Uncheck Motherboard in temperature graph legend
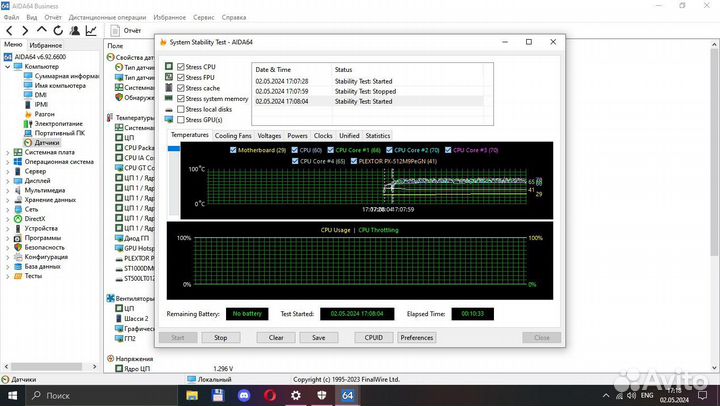Viewport: 720px width, 406px height. [233, 150]
